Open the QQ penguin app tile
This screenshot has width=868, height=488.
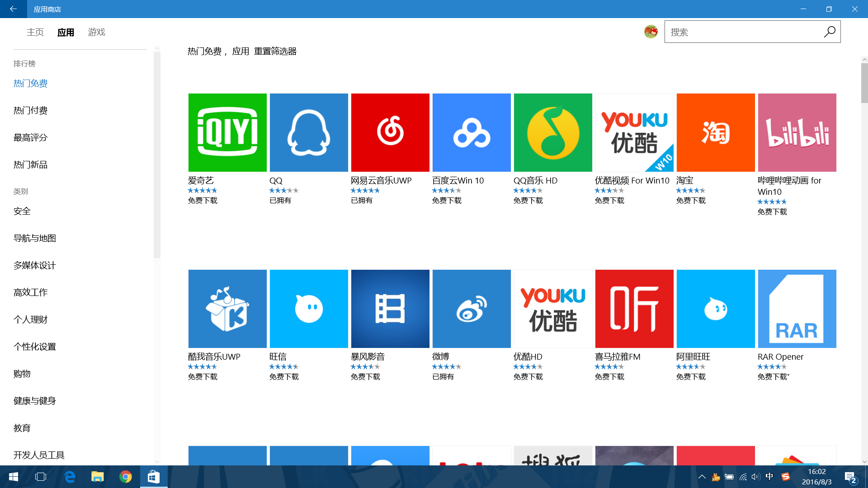click(x=309, y=132)
